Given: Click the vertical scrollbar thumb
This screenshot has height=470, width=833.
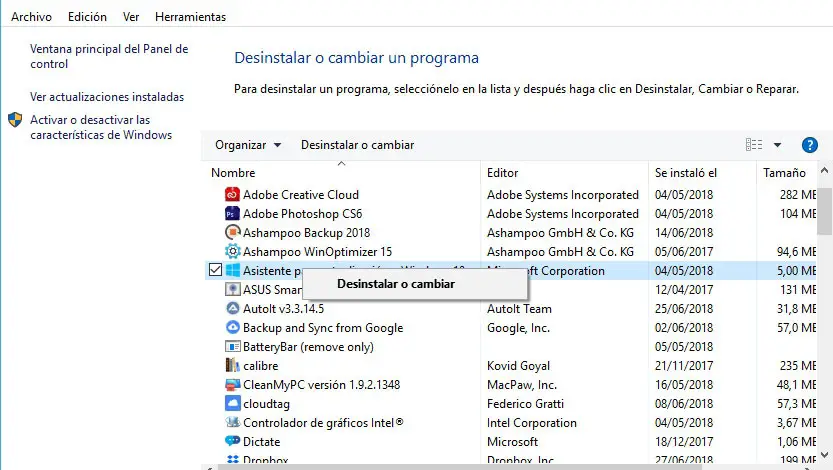Looking at the screenshot, I should (x=824, y=211).
